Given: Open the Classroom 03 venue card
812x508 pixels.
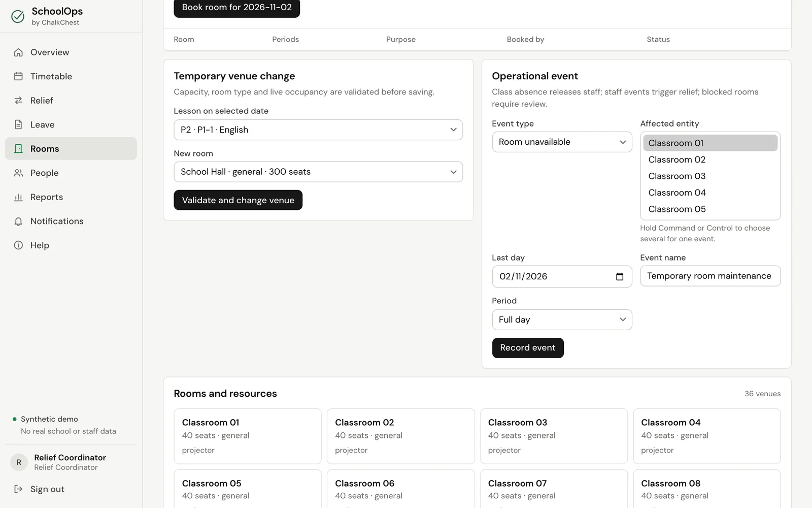Looking at the screenshot, I should [554, 436].
